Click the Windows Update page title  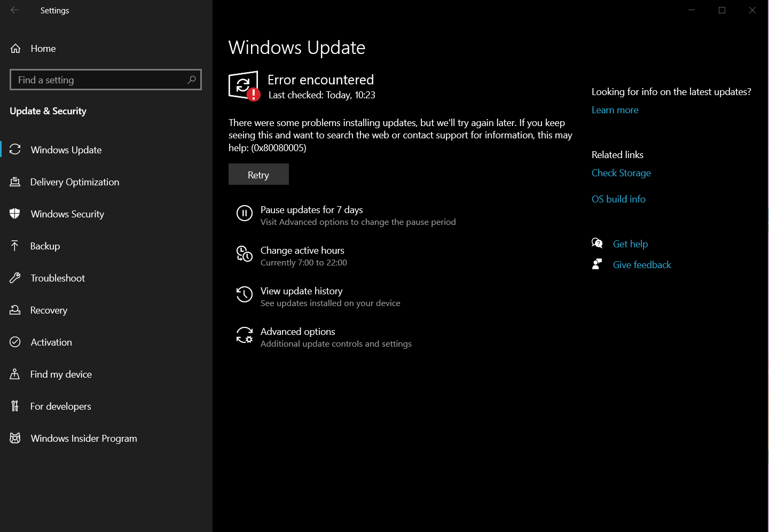[x=297, y=48]
